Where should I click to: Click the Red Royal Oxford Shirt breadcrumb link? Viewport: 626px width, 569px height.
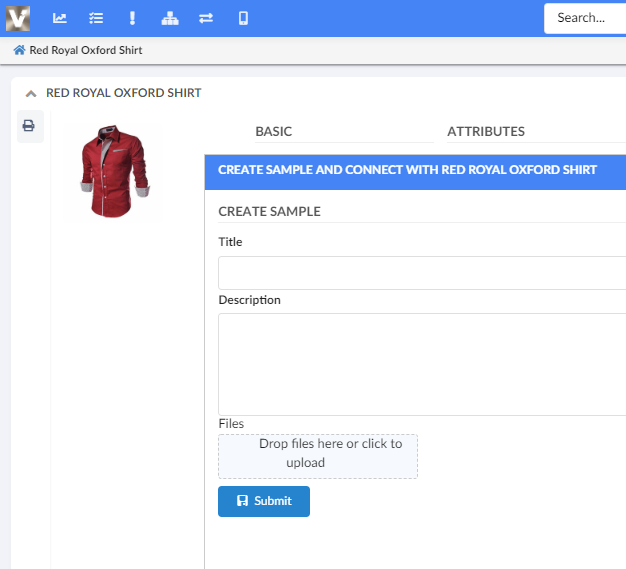(85, 50)
